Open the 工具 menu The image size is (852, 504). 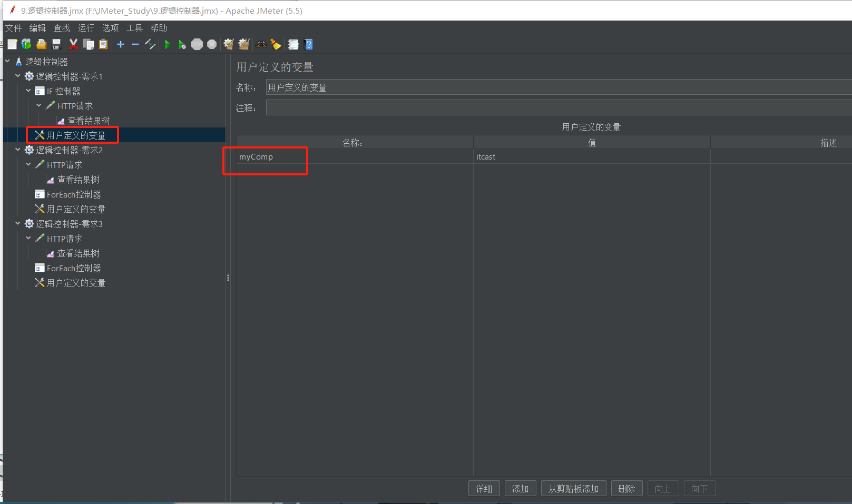tap(135, 28)
